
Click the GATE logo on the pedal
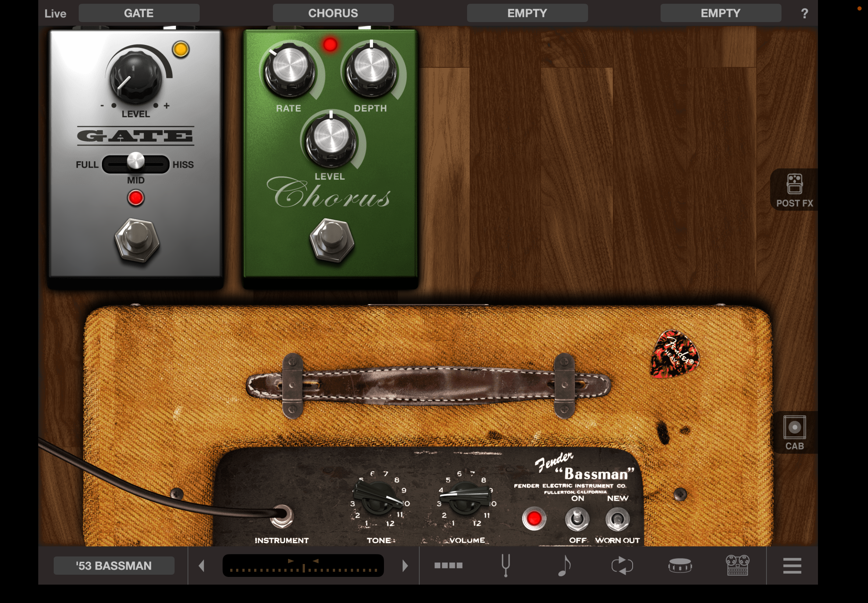coord(136,136)
